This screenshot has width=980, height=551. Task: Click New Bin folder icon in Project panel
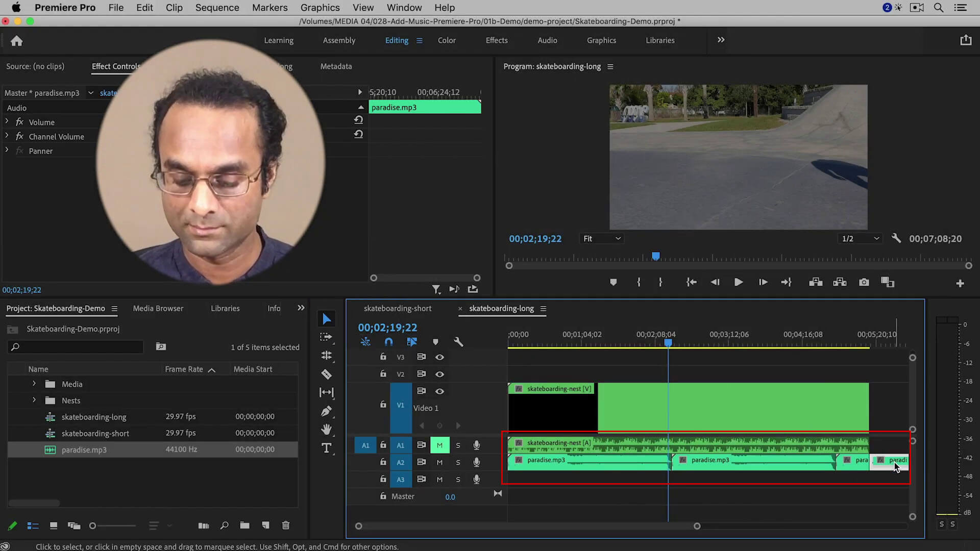[245, 525]
